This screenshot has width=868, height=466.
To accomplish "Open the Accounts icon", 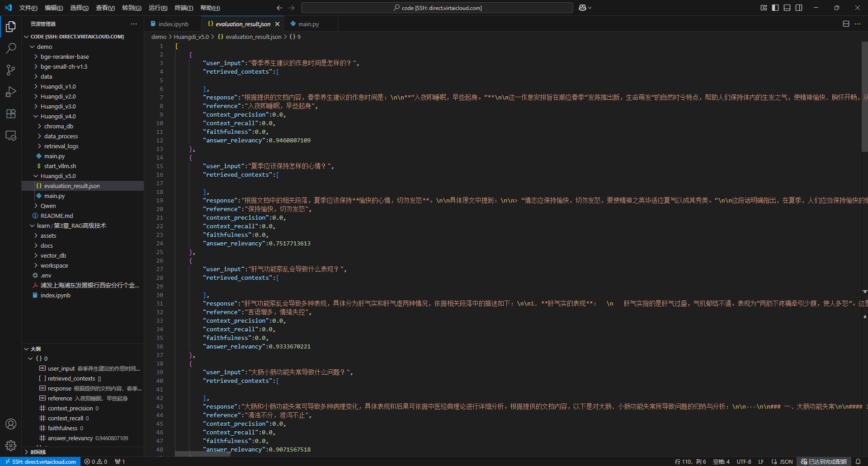I will click(11, 424).
